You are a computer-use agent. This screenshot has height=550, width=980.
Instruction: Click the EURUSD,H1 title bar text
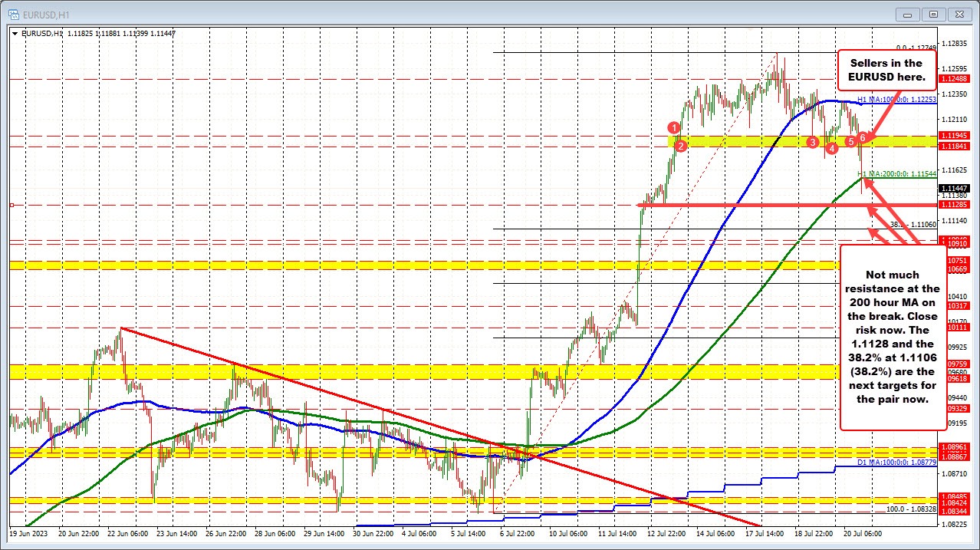(x=46, y=14)
